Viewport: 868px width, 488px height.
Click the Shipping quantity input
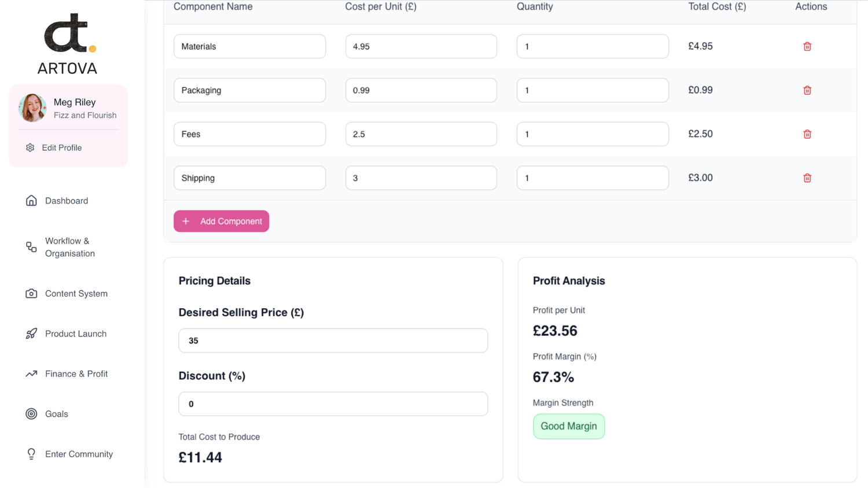pos(592,178)
